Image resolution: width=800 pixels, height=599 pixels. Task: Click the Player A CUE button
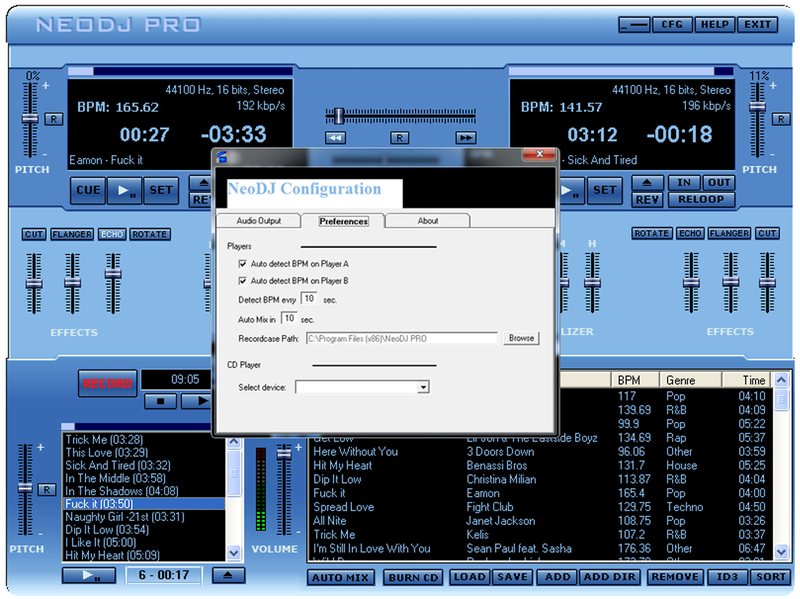(x=88, y=190)
